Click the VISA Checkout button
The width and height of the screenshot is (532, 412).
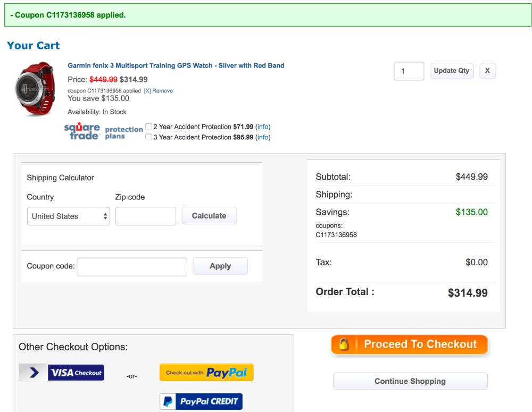coord(62,373)
